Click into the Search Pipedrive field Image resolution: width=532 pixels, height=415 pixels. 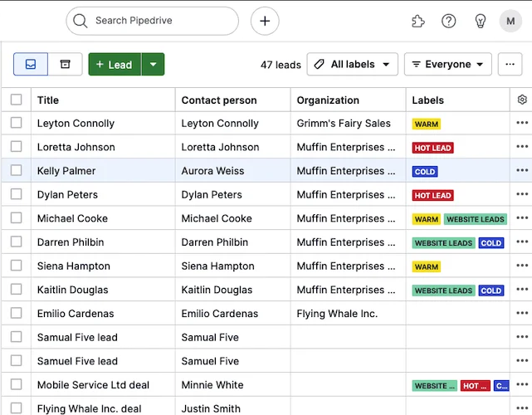(x=153, y=21)
